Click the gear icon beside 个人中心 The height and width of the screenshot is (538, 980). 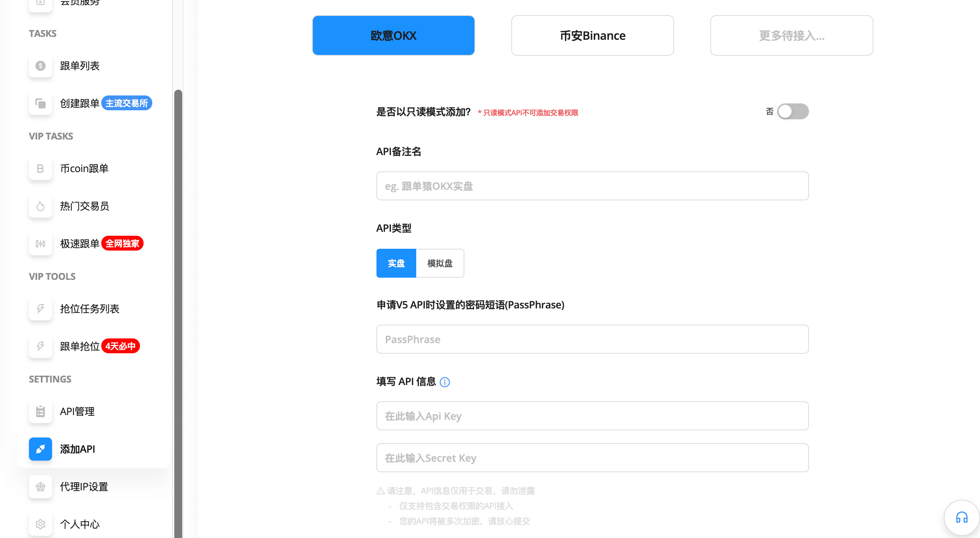click(41, 524)
